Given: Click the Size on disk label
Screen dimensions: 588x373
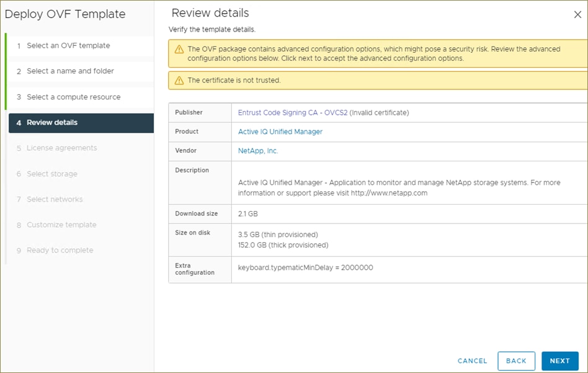Looking at the screenshot, I should coord(192,233).
